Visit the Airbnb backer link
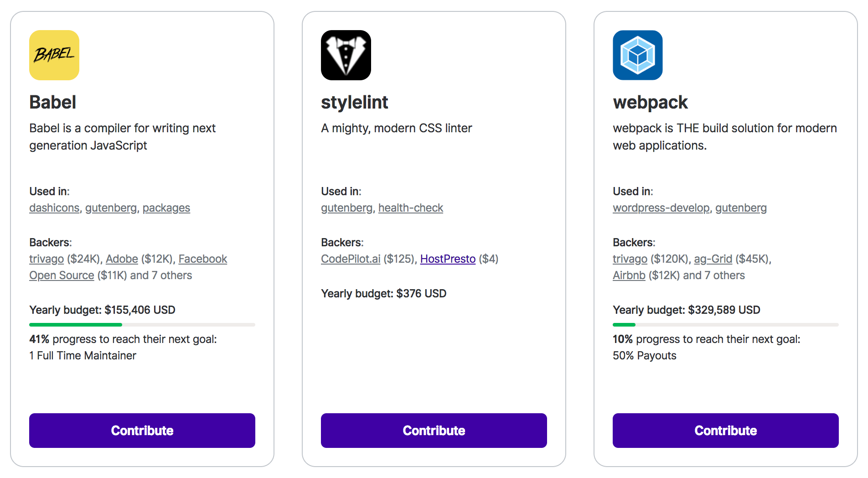This screenshot has height=478, width=868. point(629,275)
